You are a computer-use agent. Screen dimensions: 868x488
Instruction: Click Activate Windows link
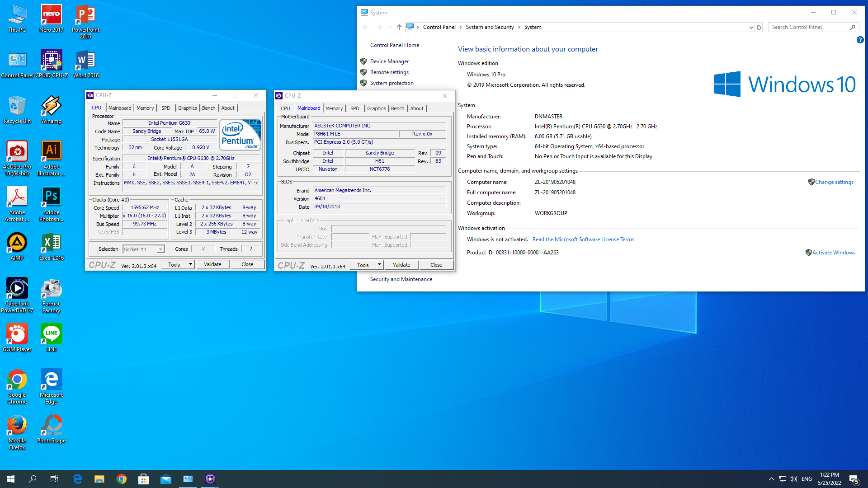point(834,253)
